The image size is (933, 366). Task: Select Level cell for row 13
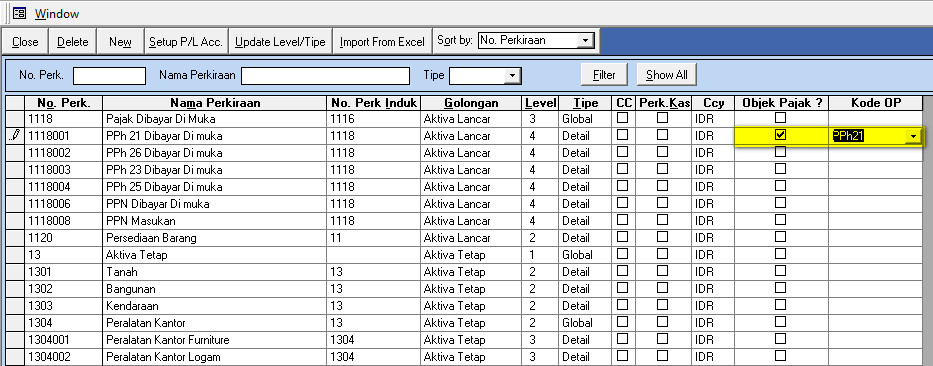[x=540, y=255]
